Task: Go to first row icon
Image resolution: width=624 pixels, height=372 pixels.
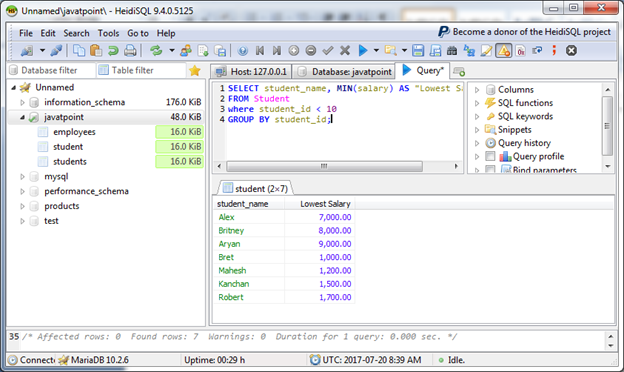Action: (260, 51)
